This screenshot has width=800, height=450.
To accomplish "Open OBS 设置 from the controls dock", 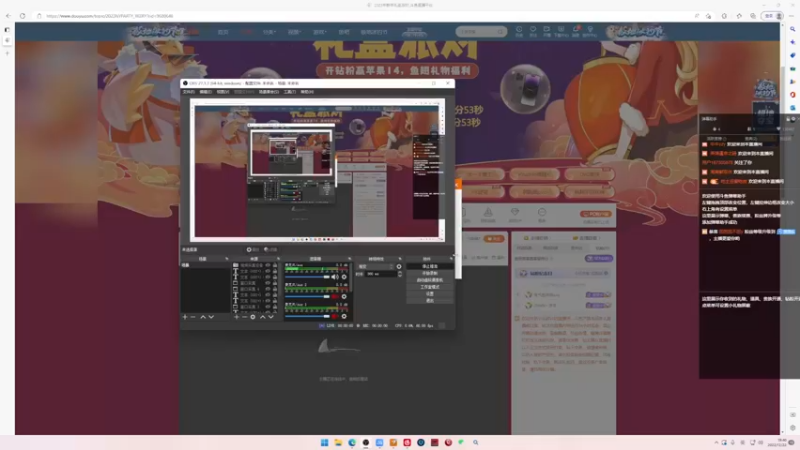I will (430, 293).
